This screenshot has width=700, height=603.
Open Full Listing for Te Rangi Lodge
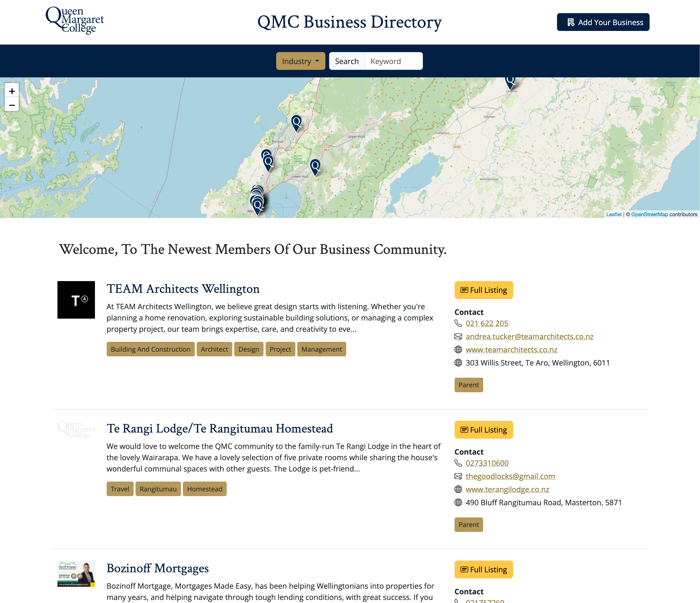pyautogui.click(x=483, y=430)
